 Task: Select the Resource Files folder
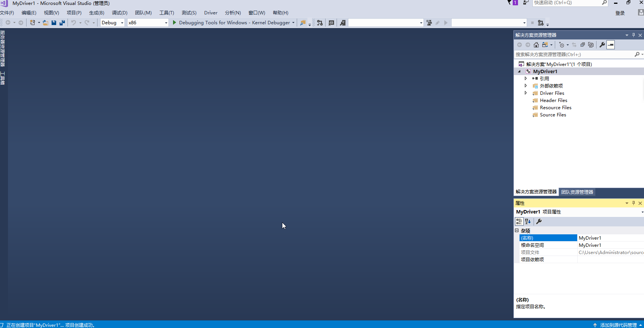coord(556,108)
